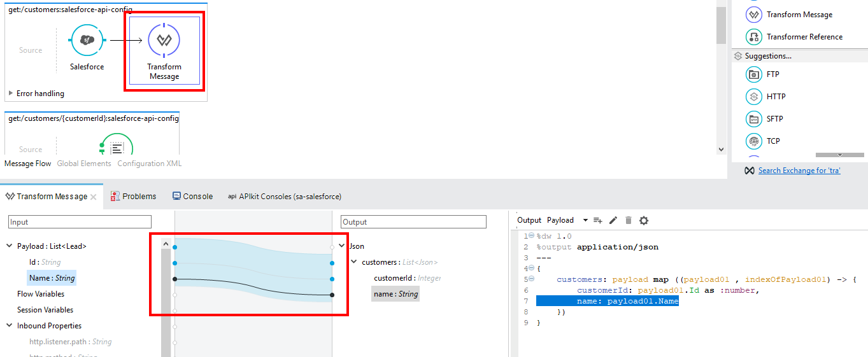Click the trash delete target icon
This screenshot has width=868, height=357.
629,220
